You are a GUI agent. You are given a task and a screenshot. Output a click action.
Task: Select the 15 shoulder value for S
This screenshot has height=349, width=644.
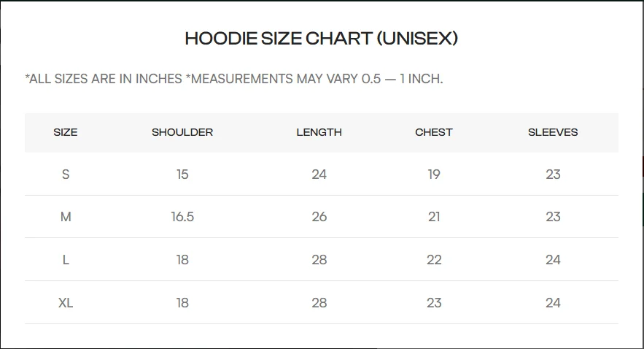pyautogui.click(x=182, y=174)
